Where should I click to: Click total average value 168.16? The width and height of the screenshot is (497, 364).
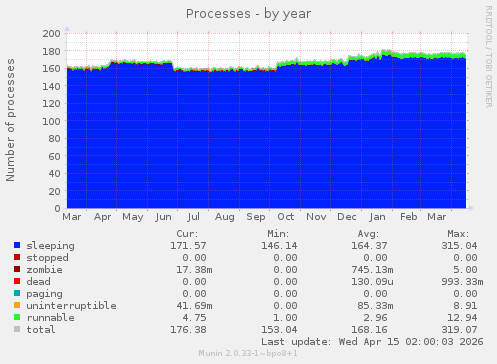tap(369, 330)
